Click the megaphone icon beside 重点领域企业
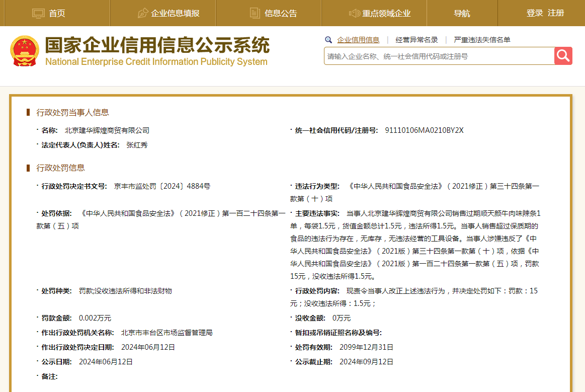 [x=354, y=14]
